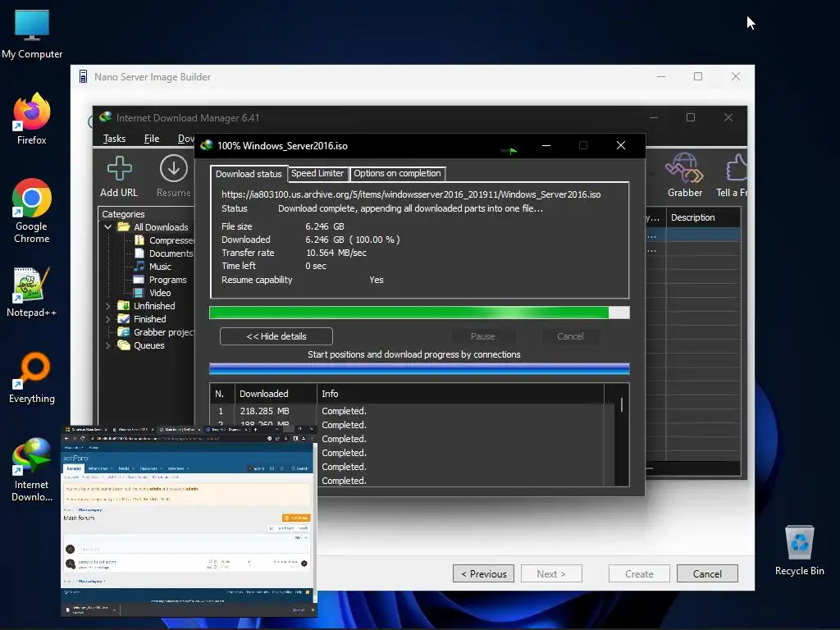840x630 pixels.
Task: Click Create in Nano Server Image Builder
Action: (x=639, y=573)
